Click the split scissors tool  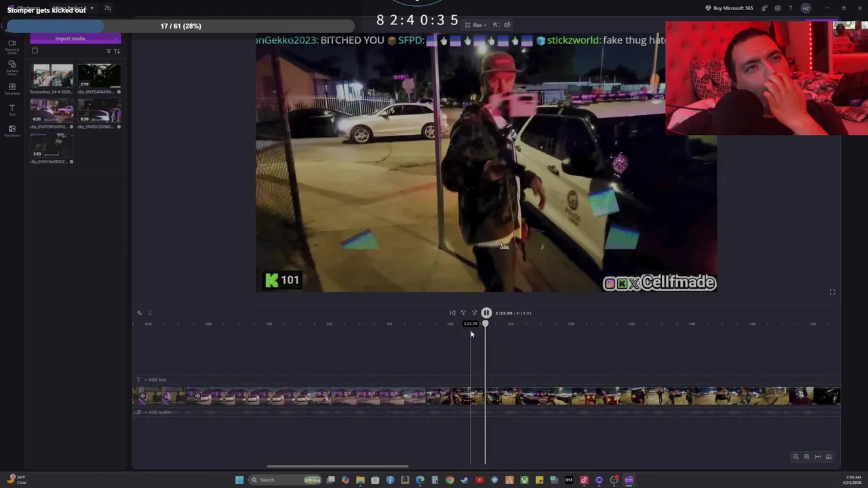coord(150,312)
